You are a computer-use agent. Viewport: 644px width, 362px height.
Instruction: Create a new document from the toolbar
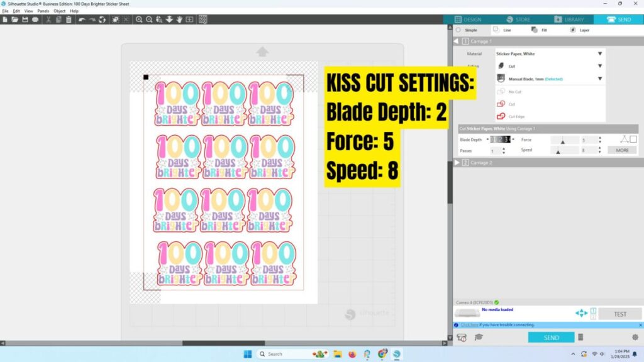(5, 19)
